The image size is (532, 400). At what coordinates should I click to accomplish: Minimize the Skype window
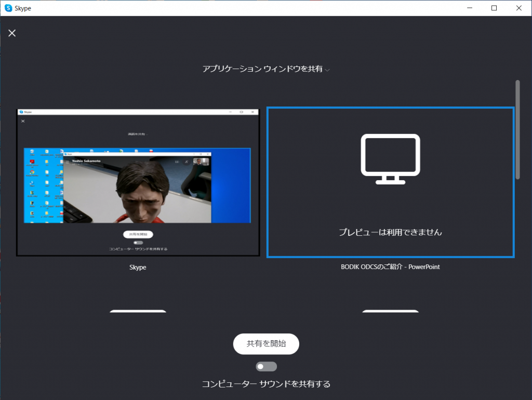coord(469,8)
